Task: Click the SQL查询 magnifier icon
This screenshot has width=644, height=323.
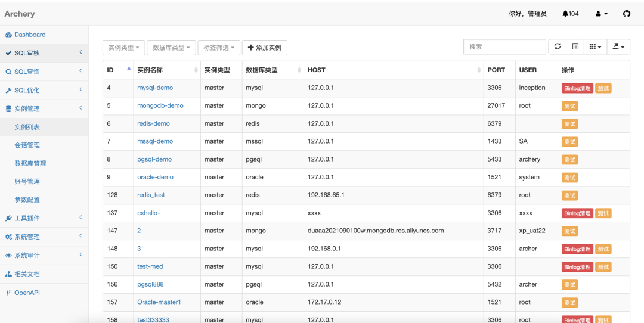Action: pos(8,72)
